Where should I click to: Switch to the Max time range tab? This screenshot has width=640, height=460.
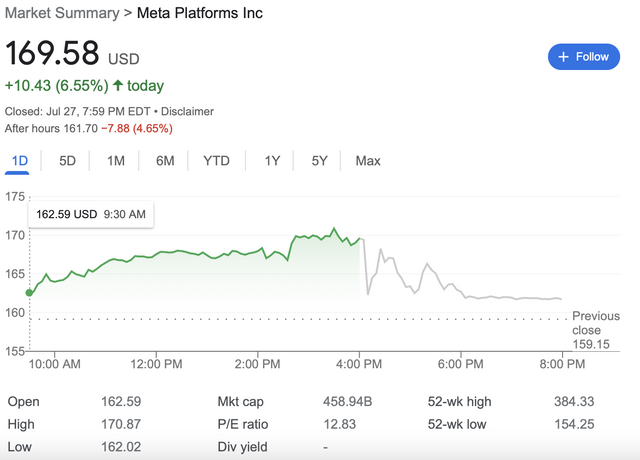pyautogui.click(x=368, y=161)
